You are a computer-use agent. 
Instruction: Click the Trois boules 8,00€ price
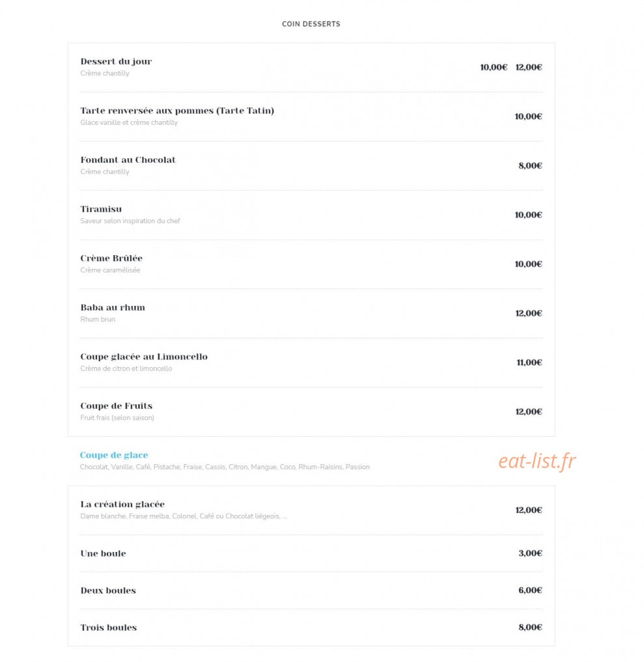point(530,628)
